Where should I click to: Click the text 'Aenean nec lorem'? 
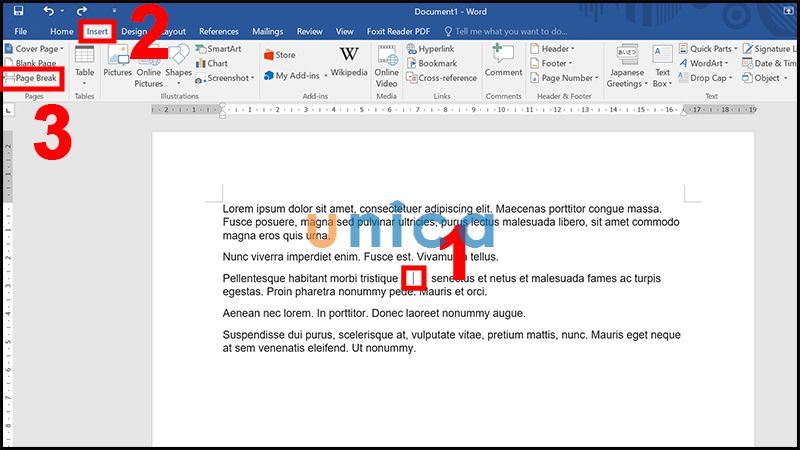coord(268,313)
